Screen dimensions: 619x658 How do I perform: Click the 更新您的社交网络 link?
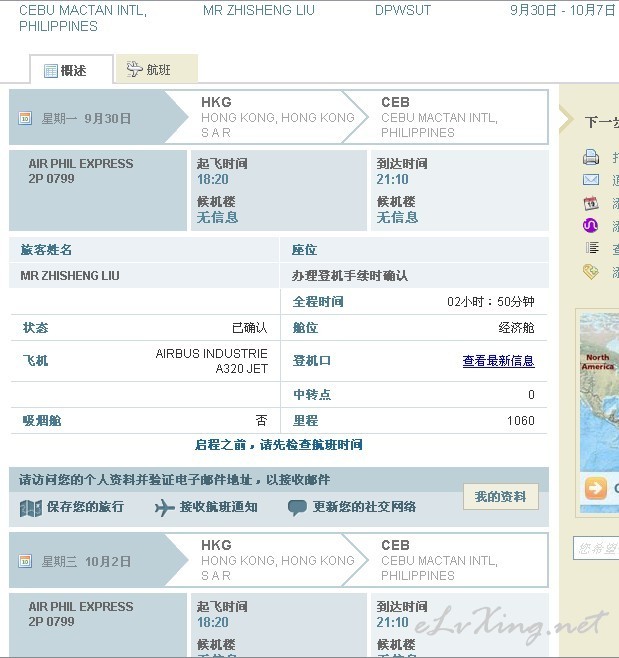point(364,507)
